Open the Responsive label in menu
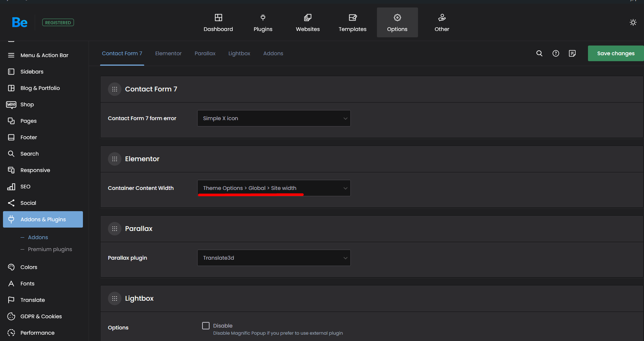 35,170
